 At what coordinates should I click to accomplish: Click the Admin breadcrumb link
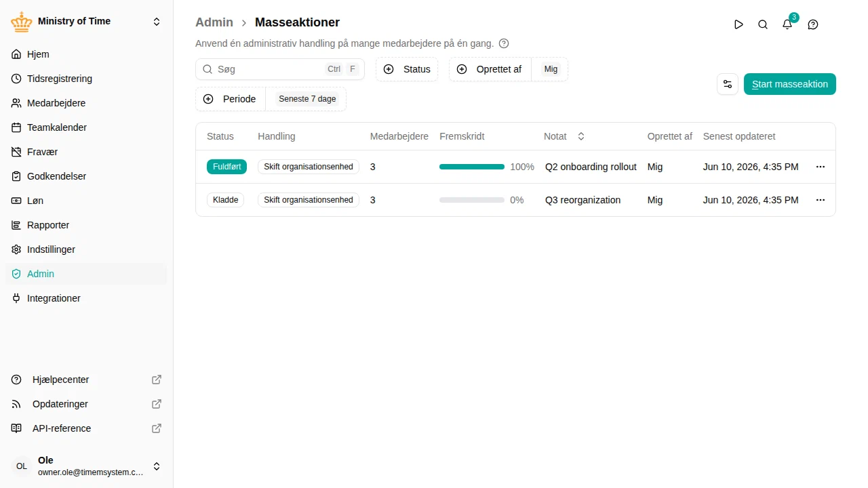[x=214, y=22]
